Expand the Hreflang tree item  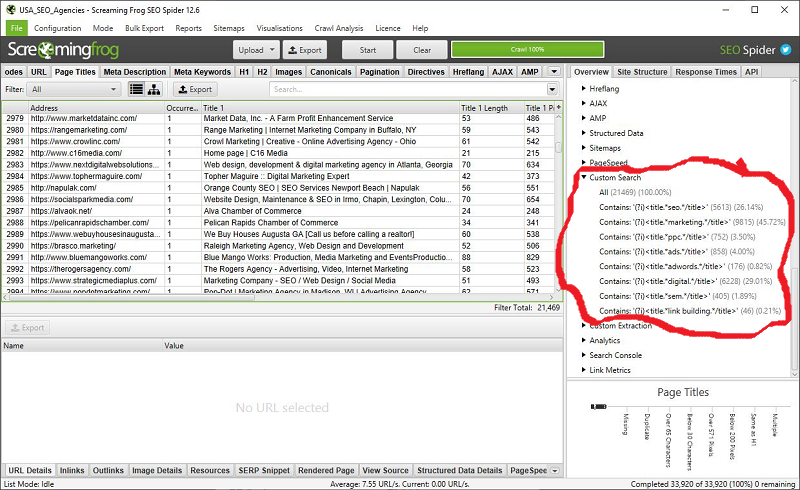584,88
